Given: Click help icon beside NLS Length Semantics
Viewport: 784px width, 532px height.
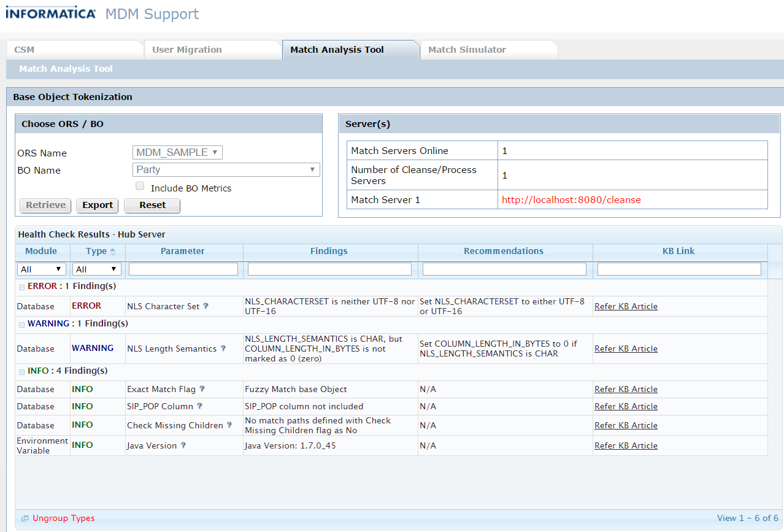Looking at the screenshot, I should point(223,349).
